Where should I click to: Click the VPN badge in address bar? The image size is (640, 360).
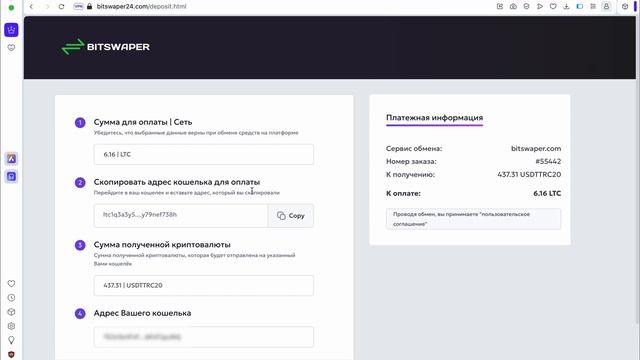[78, 7]
